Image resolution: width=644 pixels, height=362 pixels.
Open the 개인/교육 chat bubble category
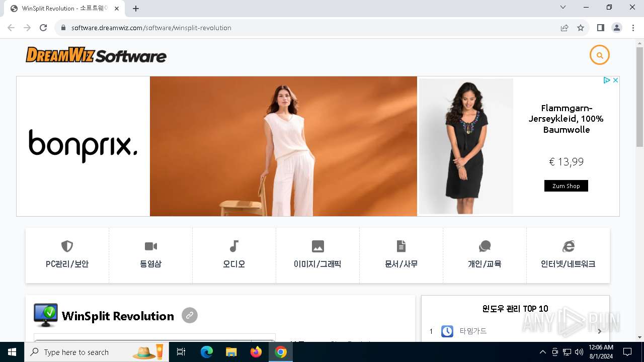[x=485, y=255]
